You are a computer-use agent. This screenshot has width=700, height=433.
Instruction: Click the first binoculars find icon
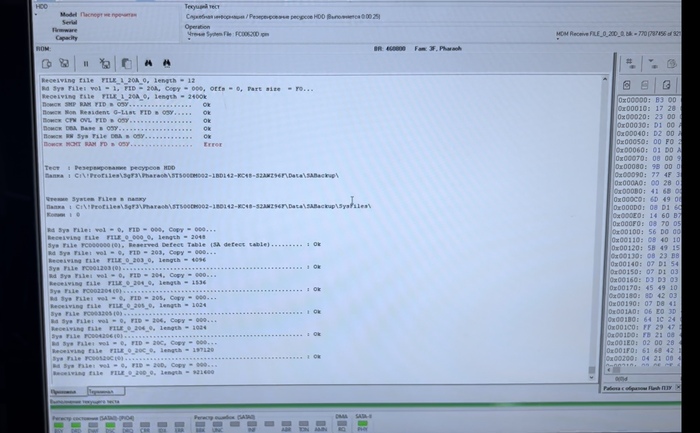[148, 63]
